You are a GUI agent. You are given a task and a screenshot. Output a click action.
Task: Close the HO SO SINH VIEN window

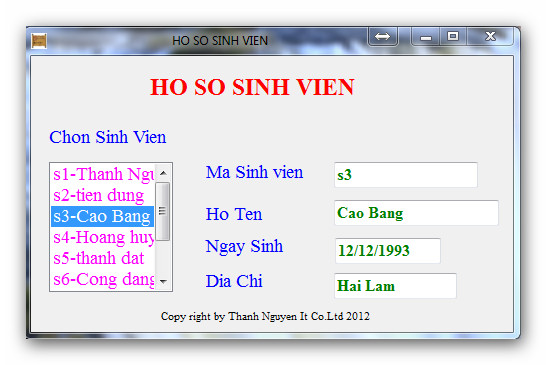[x=490, y=36]
